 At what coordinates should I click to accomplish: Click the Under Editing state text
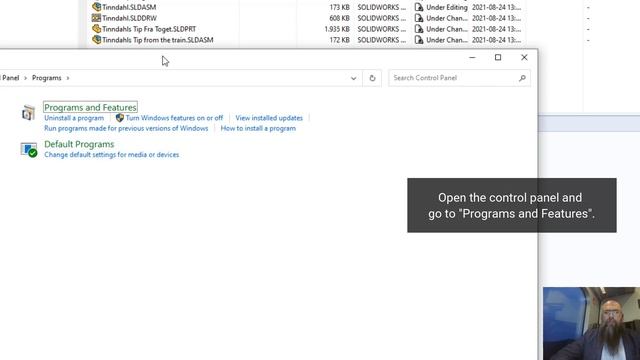[x=447, y=7]
